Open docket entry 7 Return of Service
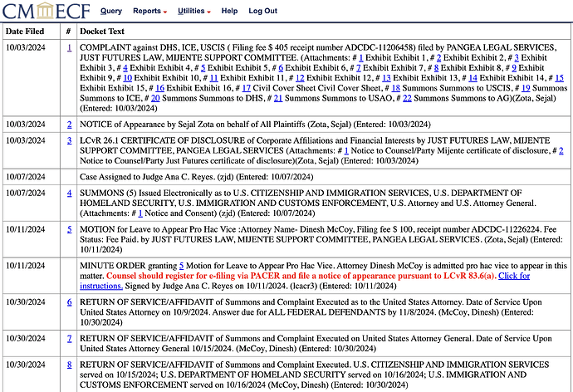The image size is (573, 392). pyautogui.click(x=70, y=338)
